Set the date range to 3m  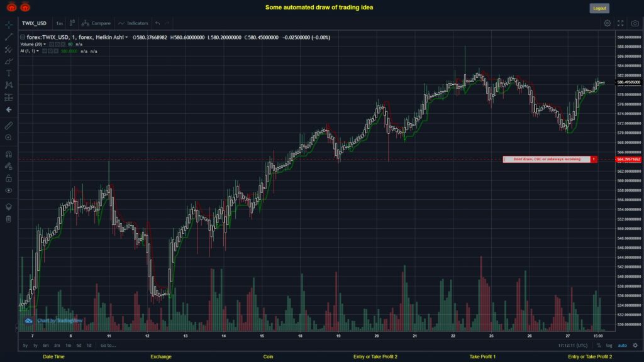[x=57, y=346]
